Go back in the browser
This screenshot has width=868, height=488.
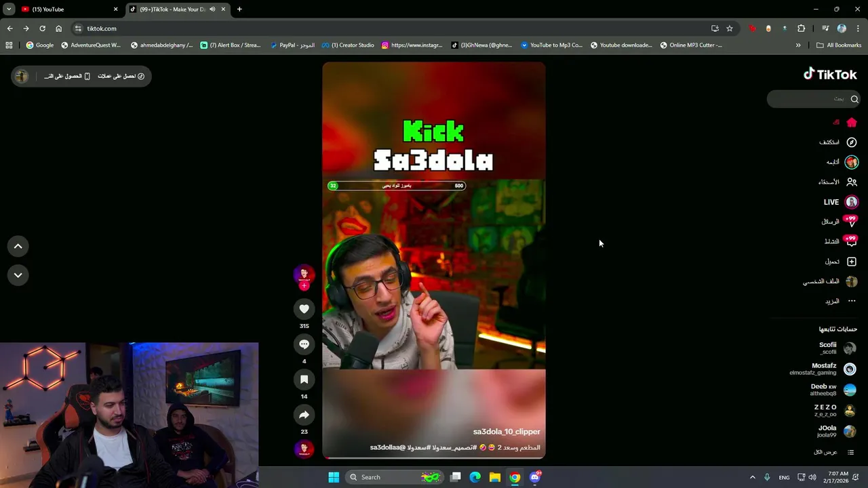coord(9,28)
